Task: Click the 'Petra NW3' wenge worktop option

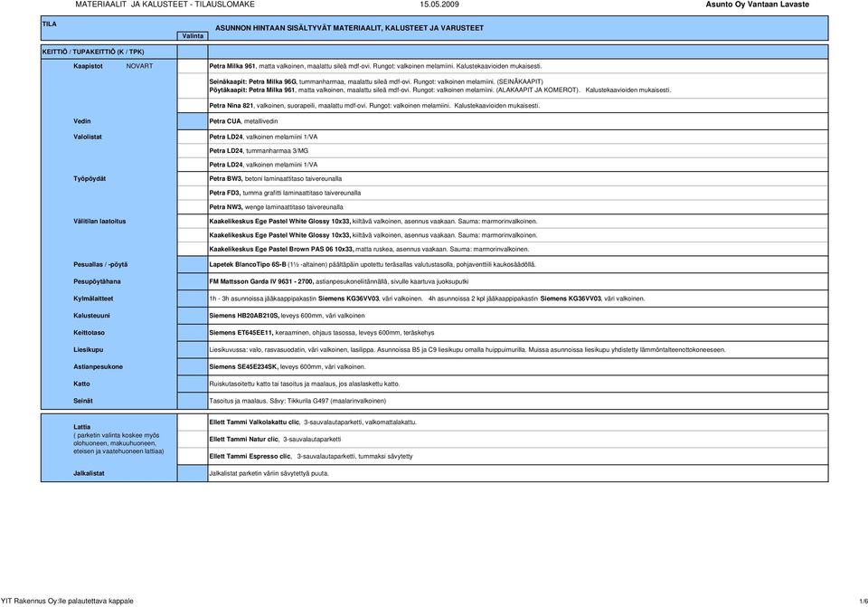Action: (276, 207)
